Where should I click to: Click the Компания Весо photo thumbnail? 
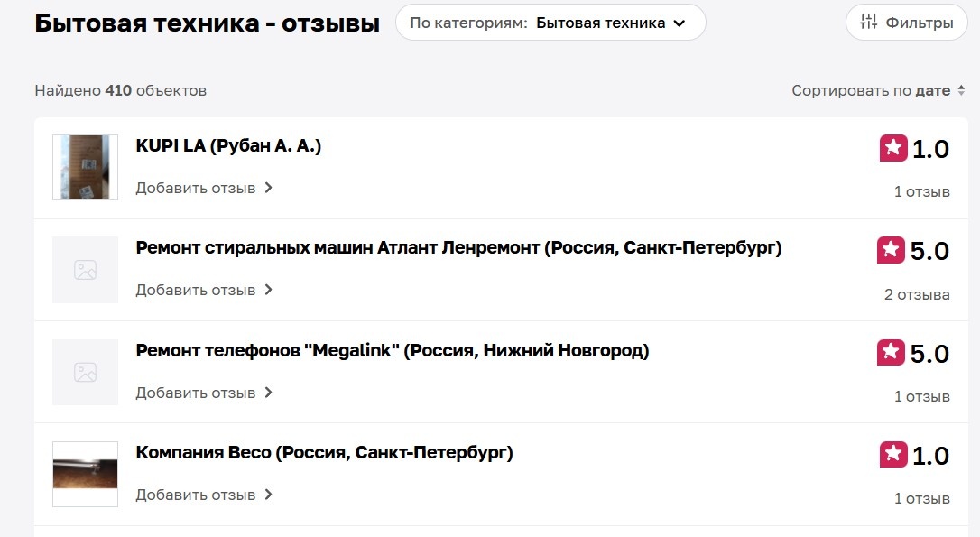tap(85, 474)
